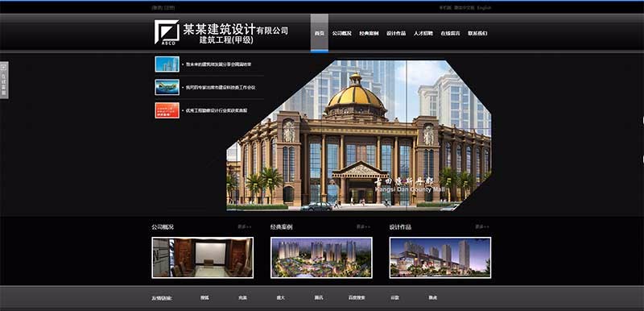
Task: Switch to the 手机版 mobile version
Action: pos(445,7)
